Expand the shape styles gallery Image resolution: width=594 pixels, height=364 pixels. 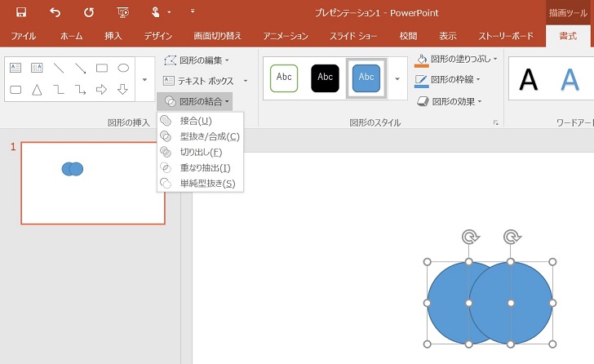coord(397,79)
